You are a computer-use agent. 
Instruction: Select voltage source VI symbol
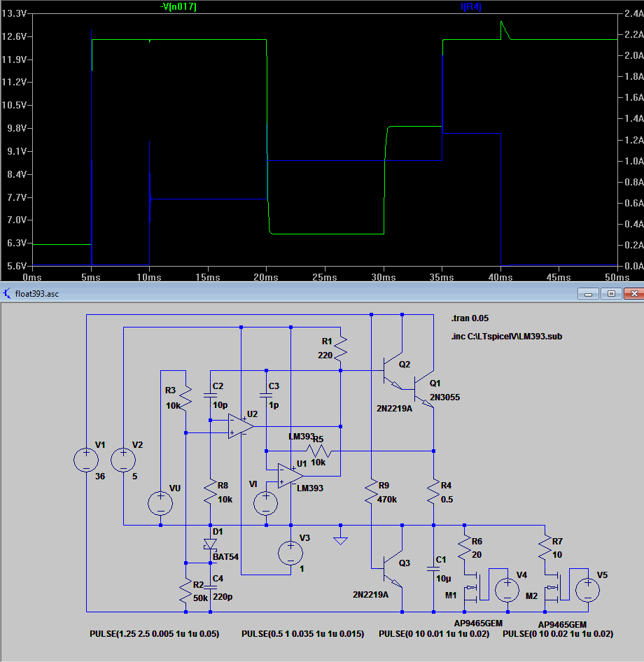[x=266, y=503]
